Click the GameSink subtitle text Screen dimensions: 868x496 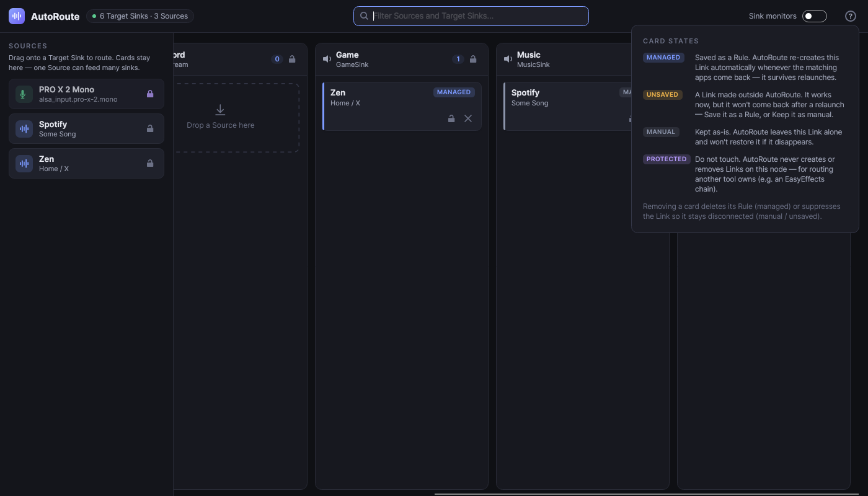coord(352,64)
